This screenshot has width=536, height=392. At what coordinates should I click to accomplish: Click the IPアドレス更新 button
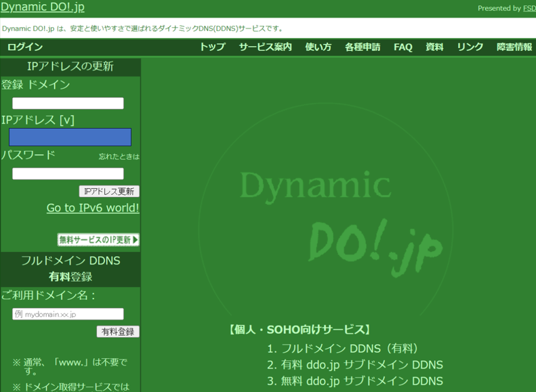(109, 192)
